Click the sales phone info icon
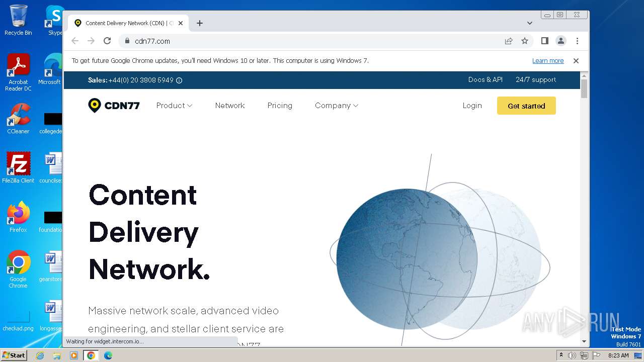644x362 pixels. 179,80
